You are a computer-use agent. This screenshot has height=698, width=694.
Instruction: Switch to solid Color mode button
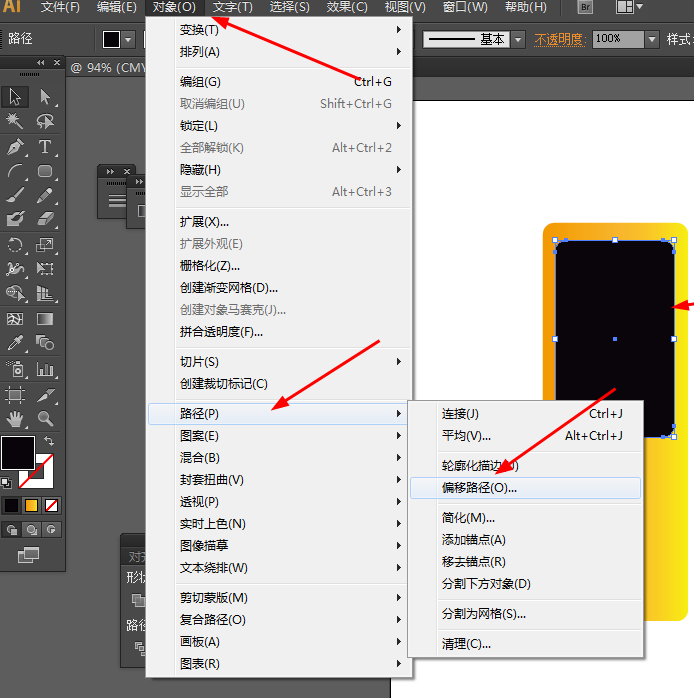coord(11,506)
